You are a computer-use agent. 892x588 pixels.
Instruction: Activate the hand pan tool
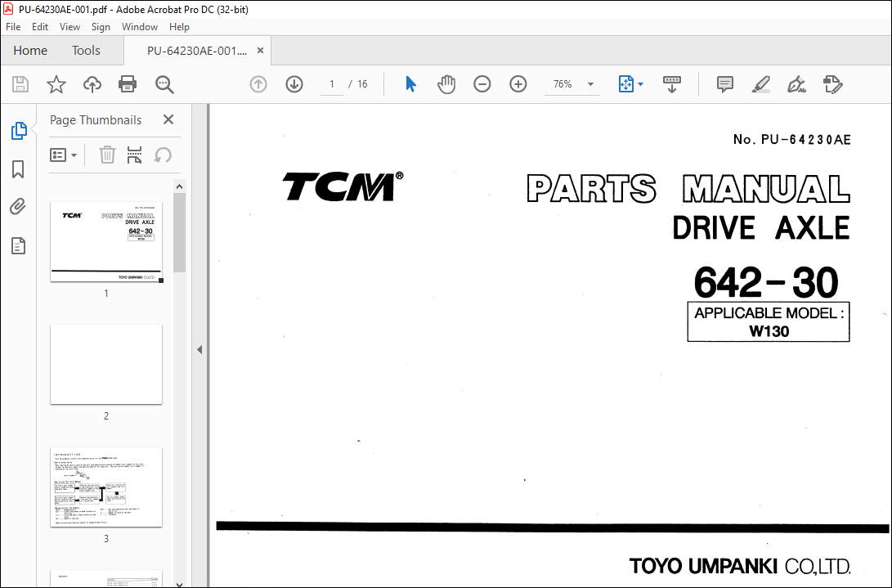click(x=446, y=84)
